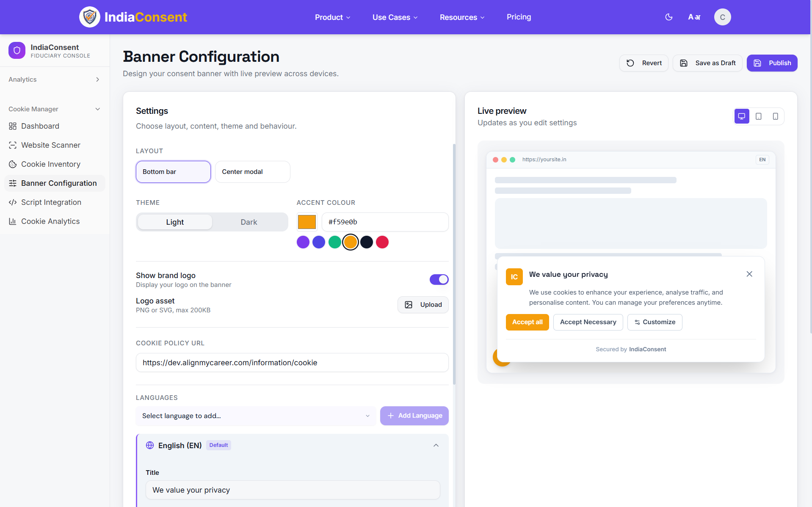Viewport: 812px width, 507px height.
Task: Choose the dark navy accent colour preset
Action: tap(367, 242)
